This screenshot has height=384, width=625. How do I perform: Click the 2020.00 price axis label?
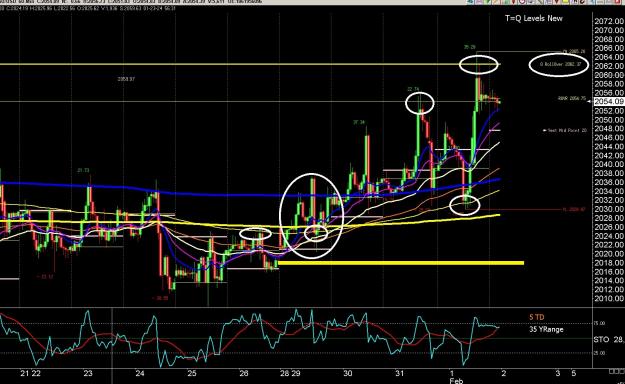coord(609,254)
